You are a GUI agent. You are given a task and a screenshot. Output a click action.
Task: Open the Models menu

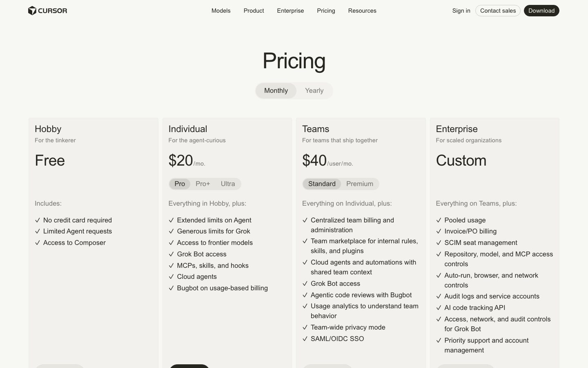point(221,11)
